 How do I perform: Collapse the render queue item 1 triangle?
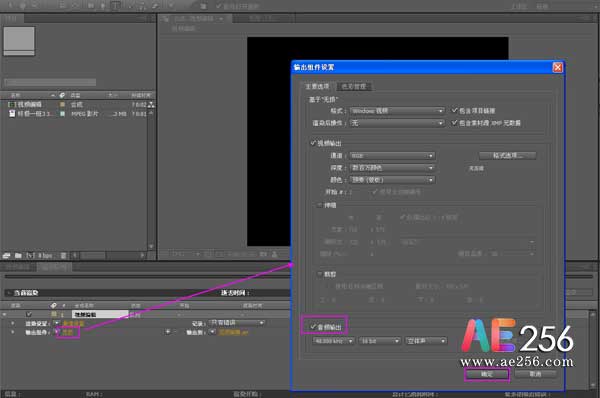pos(4,314)
